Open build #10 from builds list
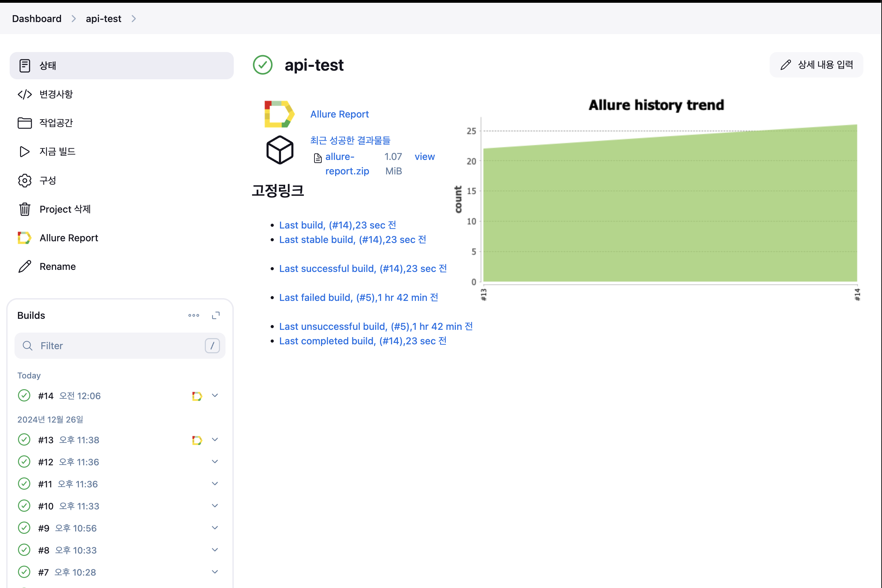The height and width of the screenshot is (588, 882). tap(46, 506)
